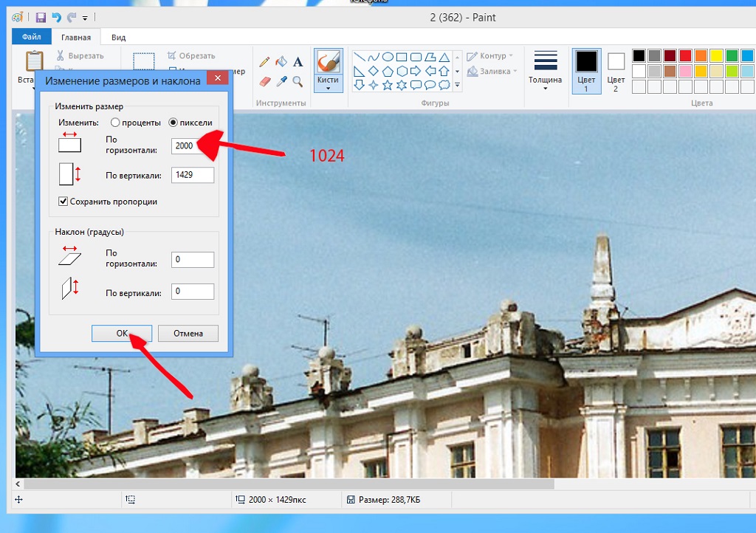Screen dimensions: 756x533
Task: Select the Magnifier tool
Action: click(x=298, y=81)
